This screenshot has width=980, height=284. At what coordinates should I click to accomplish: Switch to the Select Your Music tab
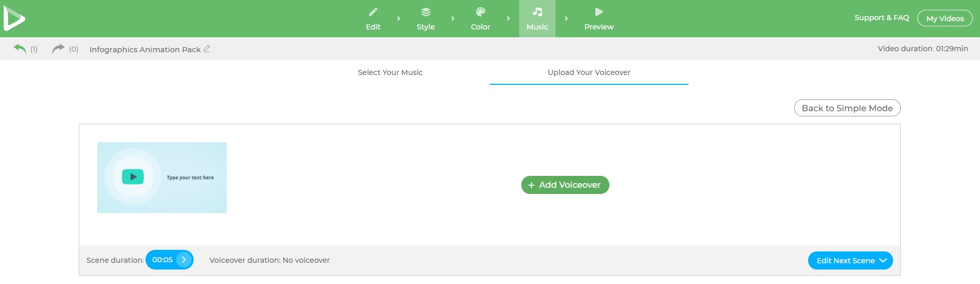(390, 72)
